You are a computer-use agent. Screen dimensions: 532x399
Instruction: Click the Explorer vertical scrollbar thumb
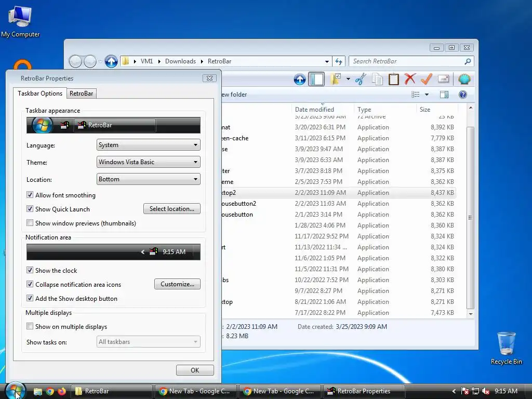470,218
